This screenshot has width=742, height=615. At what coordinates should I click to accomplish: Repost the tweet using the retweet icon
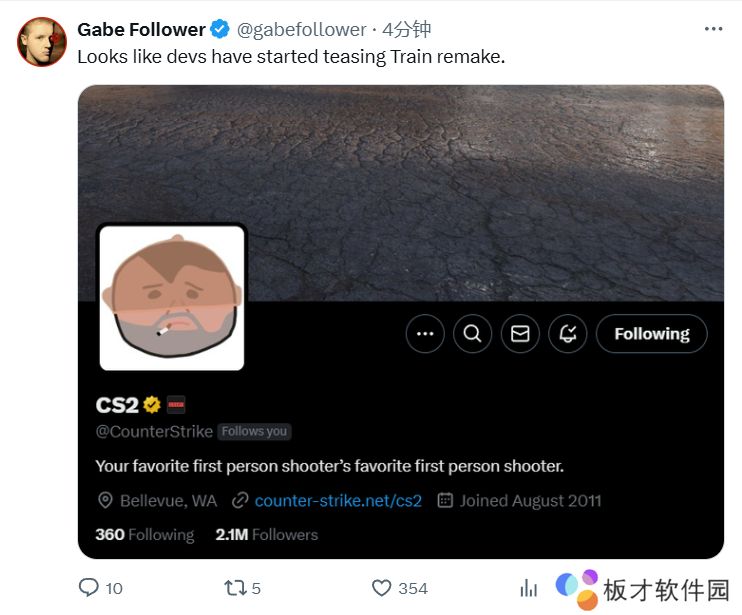point(235,588)
